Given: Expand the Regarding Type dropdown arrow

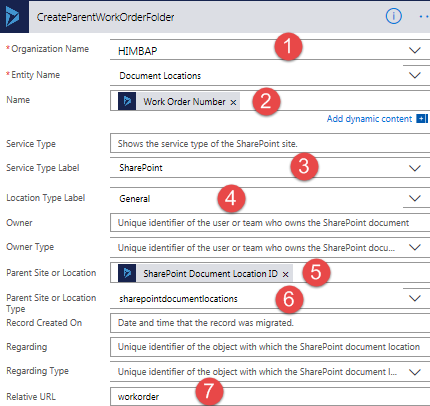Looking at the screenshot, I should [415, 372].
